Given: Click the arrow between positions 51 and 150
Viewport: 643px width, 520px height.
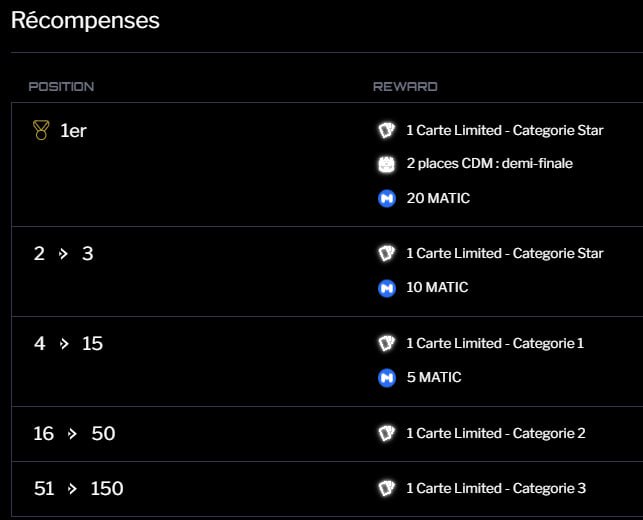Looking at the screenshot, I should coord(73,489).
